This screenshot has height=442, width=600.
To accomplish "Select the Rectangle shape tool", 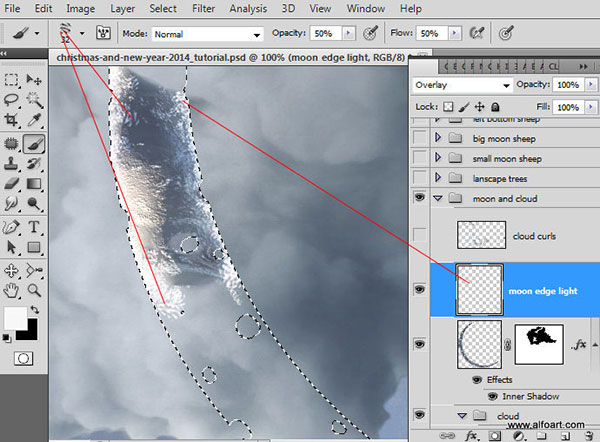I will pyautogui.click(x=34, y=247).
